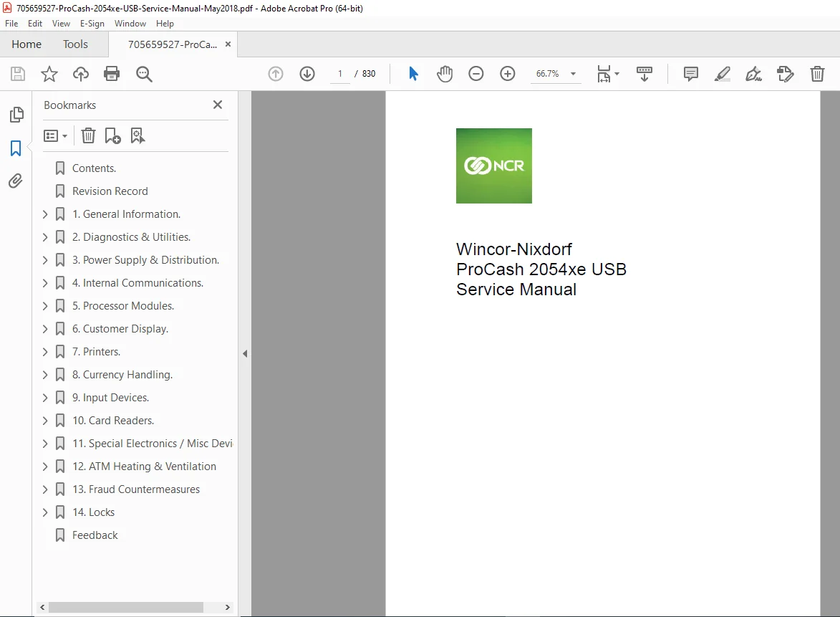Screen dimensions: 840x617
Task: Switch to the Tools tab
Action: coord(75,44)
